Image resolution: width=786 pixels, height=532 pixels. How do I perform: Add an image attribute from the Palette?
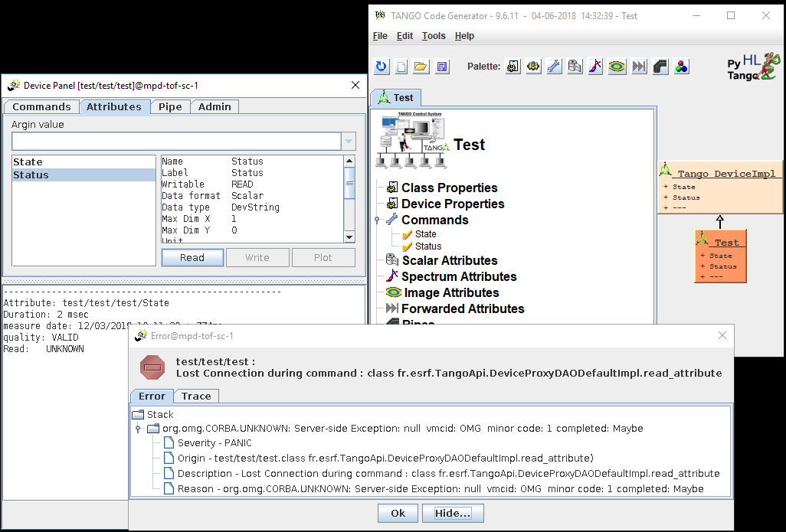pos(617,66)
